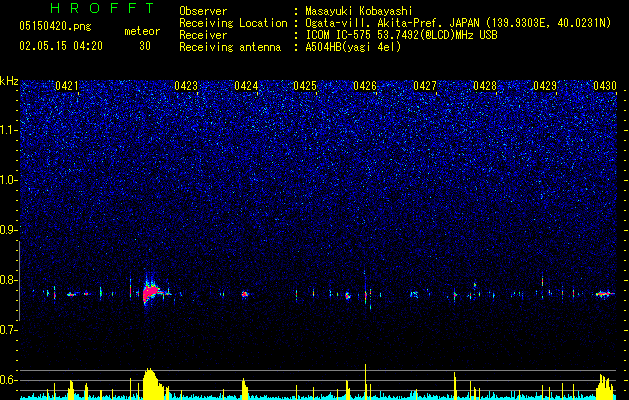Image resolution: width=629 pixels, height=400 pixels.
Task: Click the HROFFT title text
Action: click(103, 8)
